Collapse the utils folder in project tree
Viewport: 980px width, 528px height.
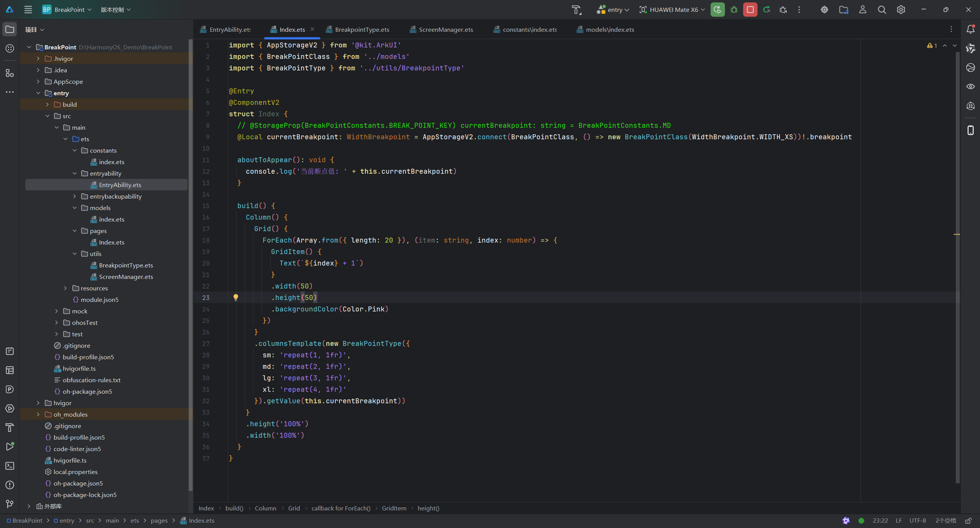pos(75,254)
